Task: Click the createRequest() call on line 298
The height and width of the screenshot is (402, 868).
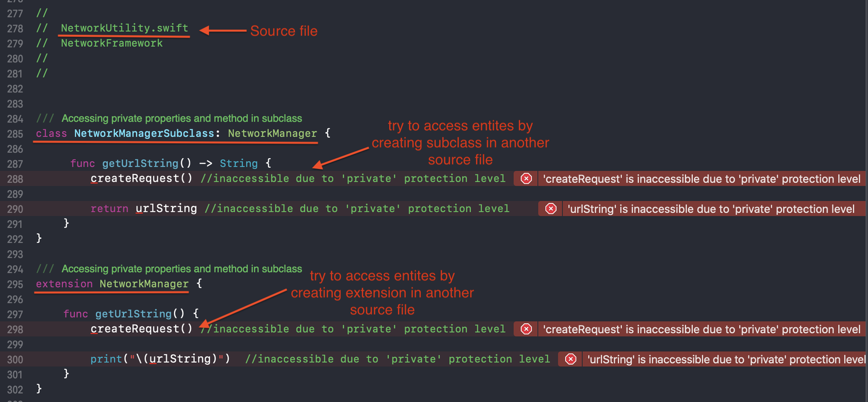Action: (x=142, y=329)
